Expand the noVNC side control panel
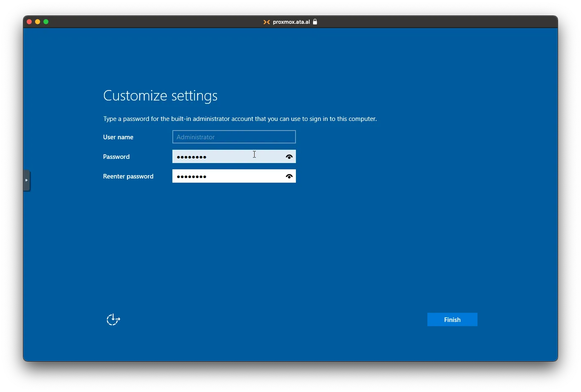The width and height of the screenshot is (581, 392). coord(27,180)
